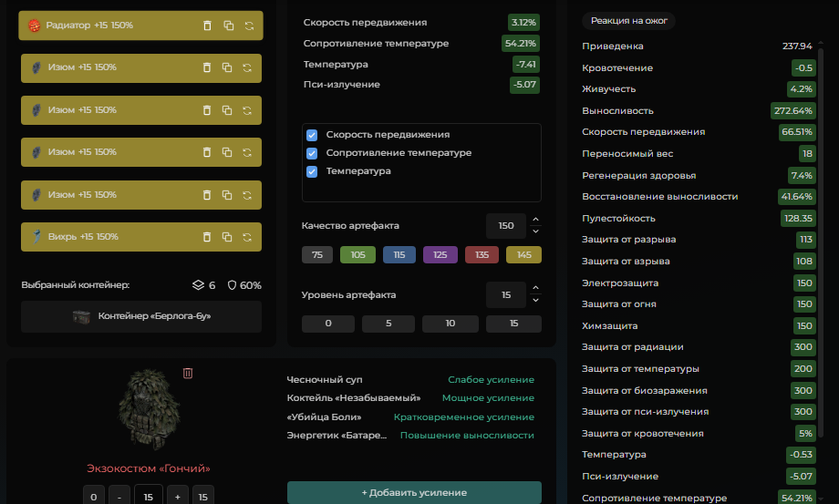This screenshot has width=839, height=504.
Task: Delete the Радиатор +15 artifact
Action: [207, 26]
